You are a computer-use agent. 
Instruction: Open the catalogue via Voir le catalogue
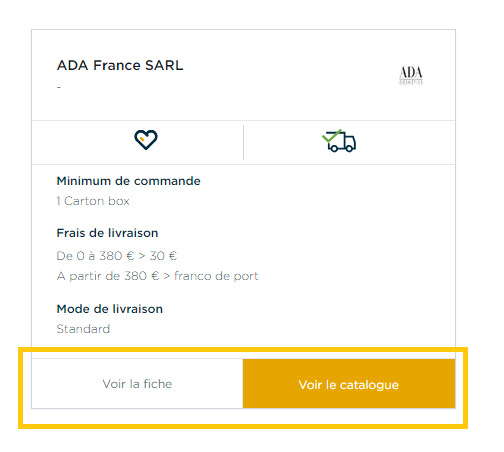349,384
